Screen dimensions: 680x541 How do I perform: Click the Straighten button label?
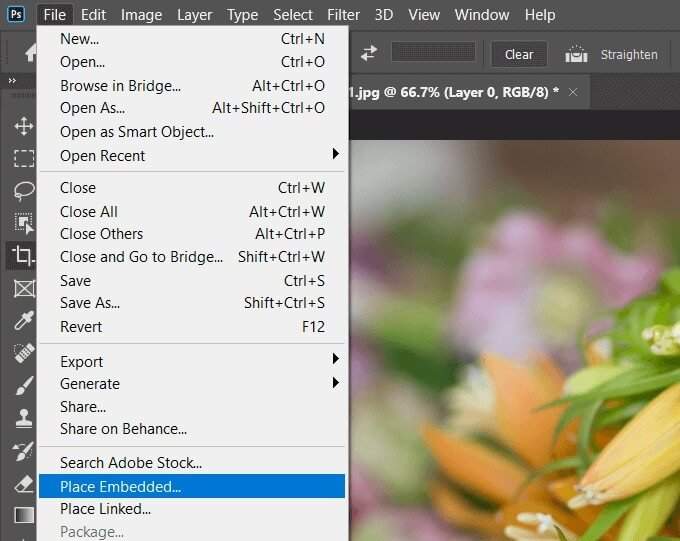click(x=629, y=55)
